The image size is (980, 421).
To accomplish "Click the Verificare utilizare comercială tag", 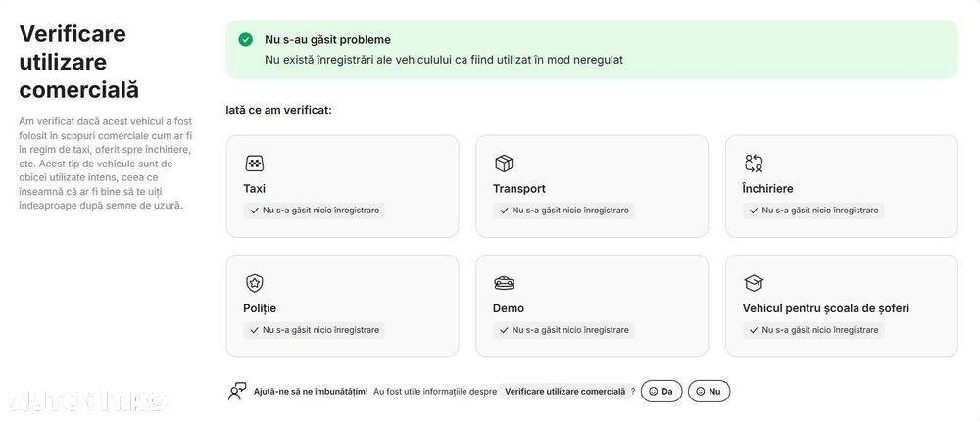I will tap(563, 392).
